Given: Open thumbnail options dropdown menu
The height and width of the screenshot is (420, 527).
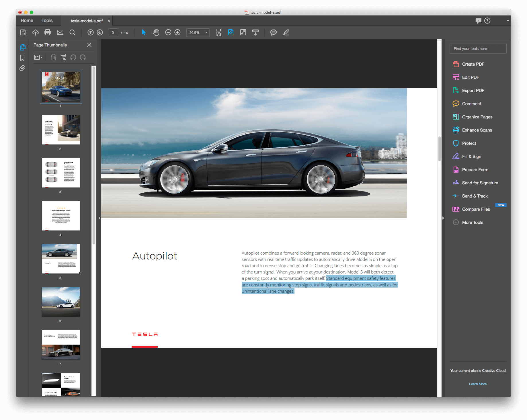Looking at the screenshot, I should [x=38, y=57].
